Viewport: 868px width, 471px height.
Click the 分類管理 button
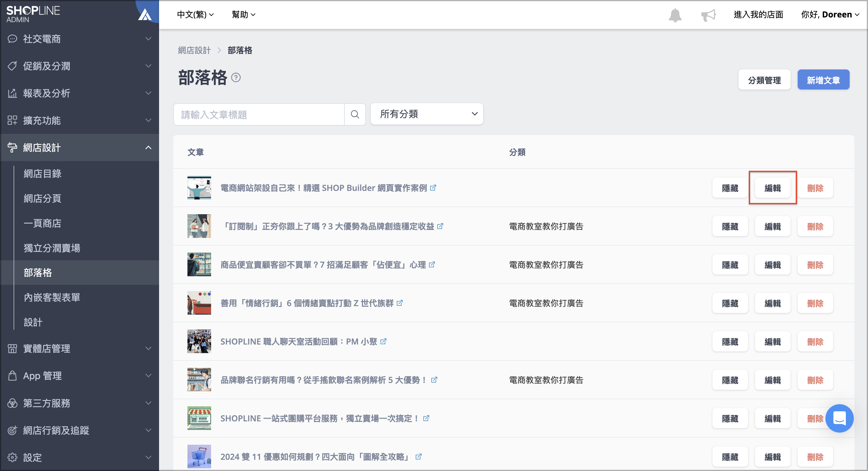[764, 80]
